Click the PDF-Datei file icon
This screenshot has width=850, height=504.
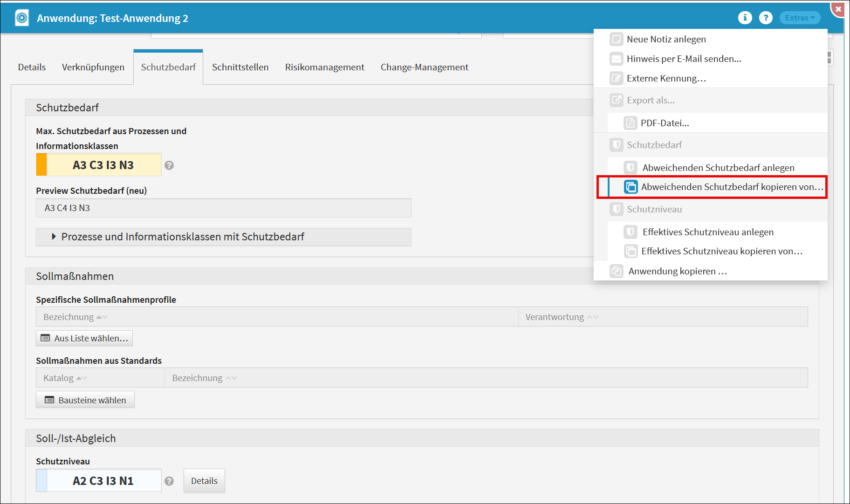click(630, 123)
